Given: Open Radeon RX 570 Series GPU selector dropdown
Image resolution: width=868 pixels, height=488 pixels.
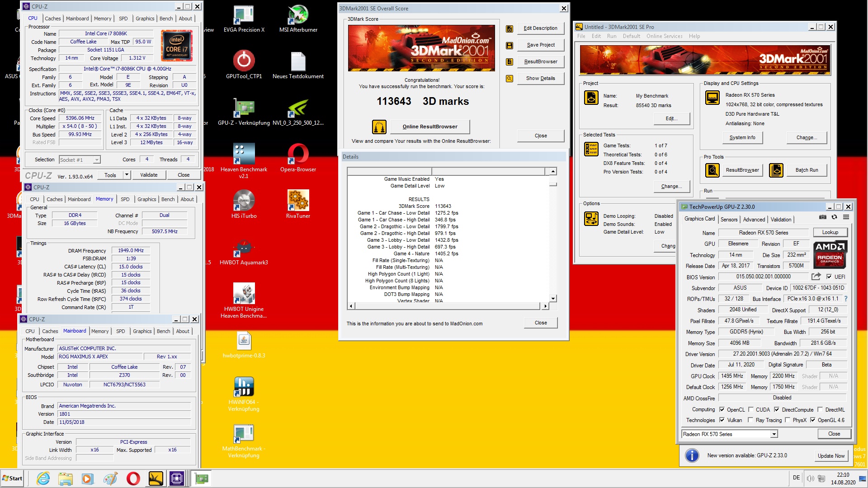Looking at the screenshot, I should tap(730, 434).
